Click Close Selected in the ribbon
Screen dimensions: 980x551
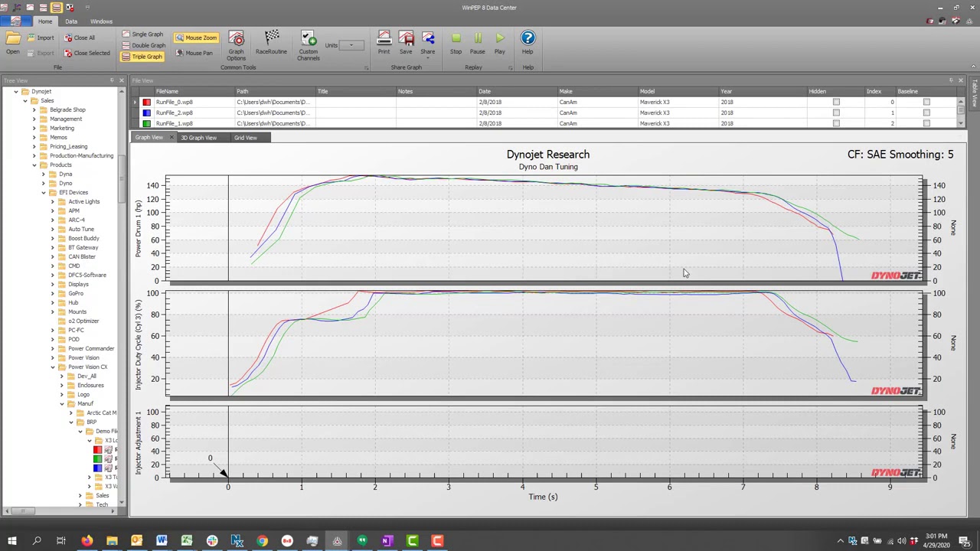coord(87,53)
